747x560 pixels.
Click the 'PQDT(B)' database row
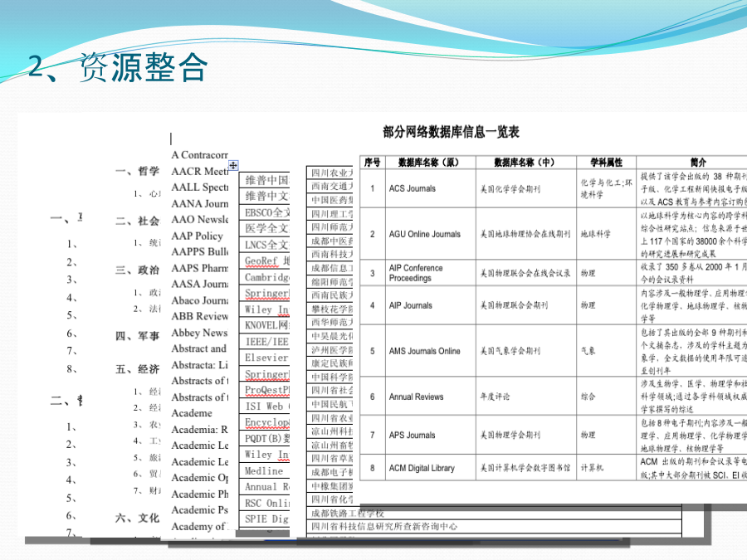[x=265, y=439]
